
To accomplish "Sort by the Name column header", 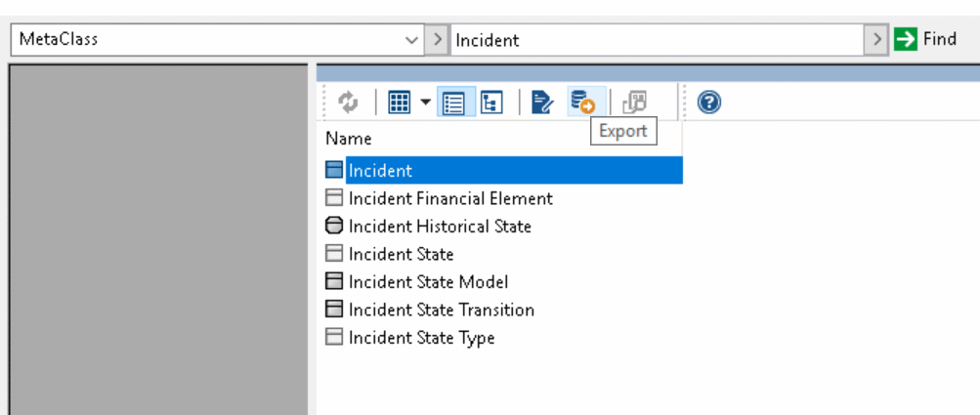I will (349, 138).
